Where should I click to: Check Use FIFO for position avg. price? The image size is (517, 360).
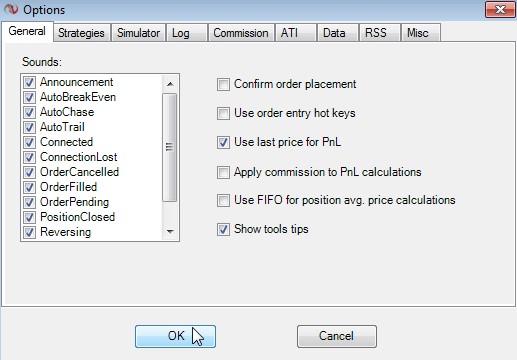click(223, 200)
